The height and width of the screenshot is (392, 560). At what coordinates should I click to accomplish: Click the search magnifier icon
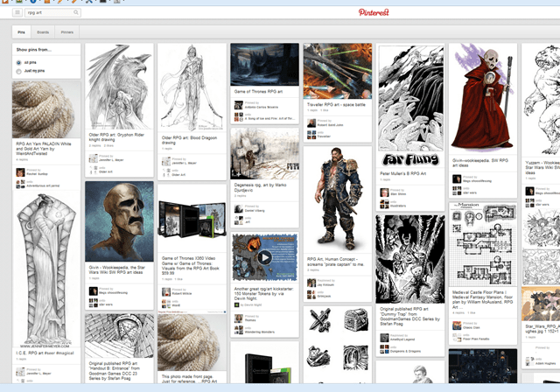pos(77,13)
